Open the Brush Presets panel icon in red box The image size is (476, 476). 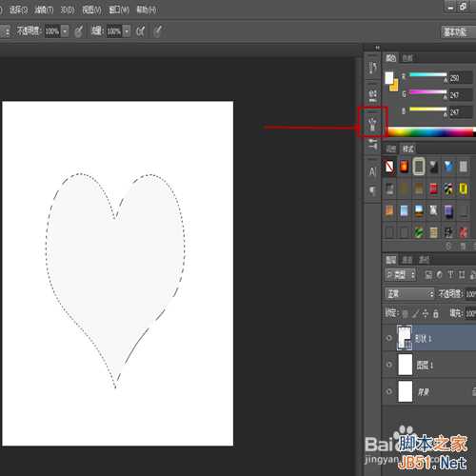click(373, 123)
